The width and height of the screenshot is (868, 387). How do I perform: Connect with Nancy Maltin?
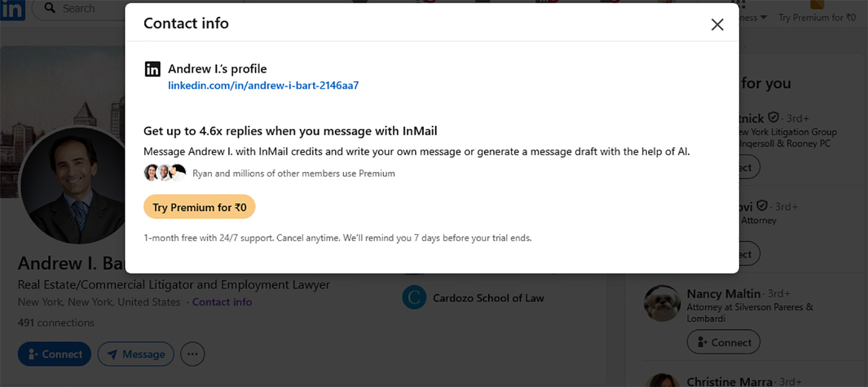point(723,342)
